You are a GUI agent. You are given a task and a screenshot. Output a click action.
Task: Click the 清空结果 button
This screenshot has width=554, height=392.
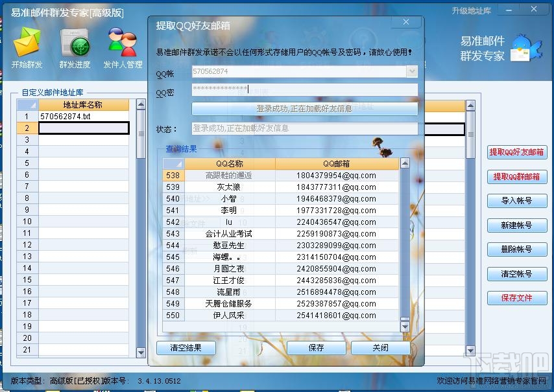pyautogui.click(x=186, y=348)
